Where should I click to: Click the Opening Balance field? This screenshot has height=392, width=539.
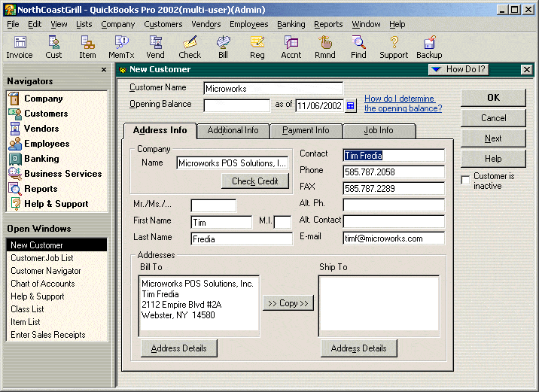pyautogui.click(x=237, y=105)
